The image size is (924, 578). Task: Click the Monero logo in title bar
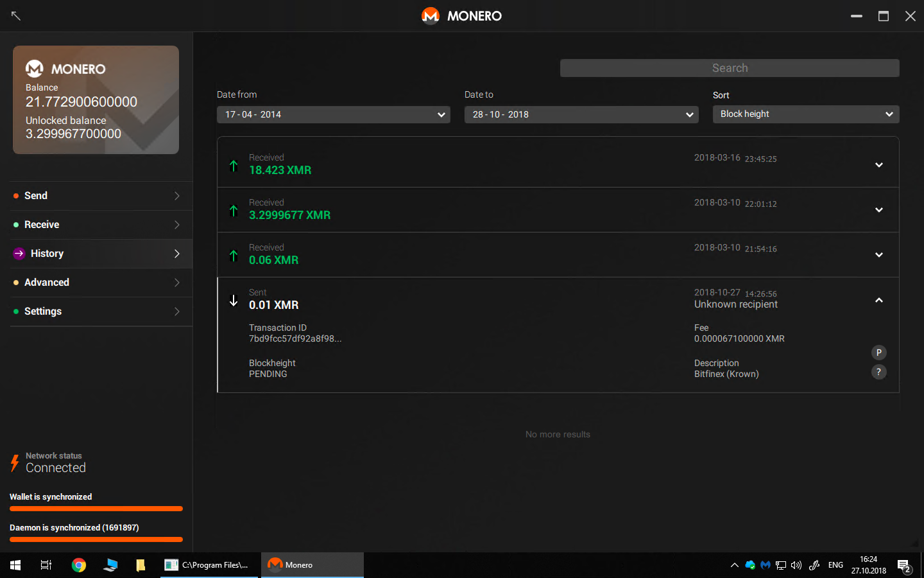pos(430,15)
